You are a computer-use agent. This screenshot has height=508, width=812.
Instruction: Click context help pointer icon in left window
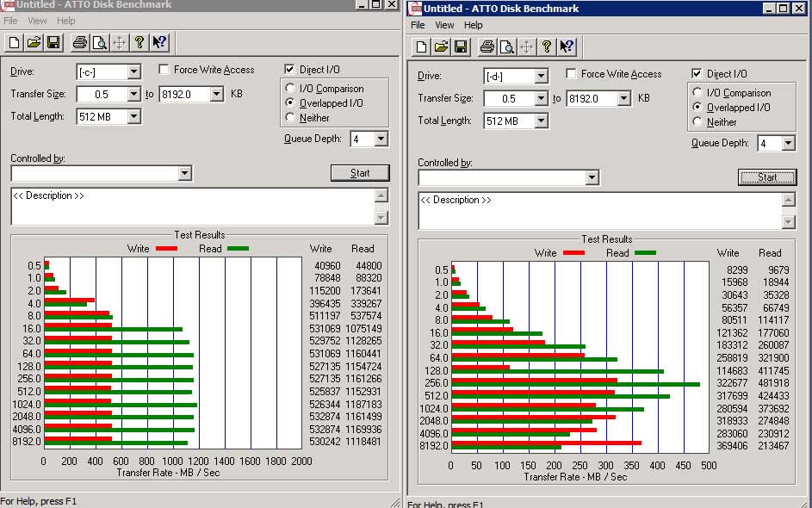159,42
